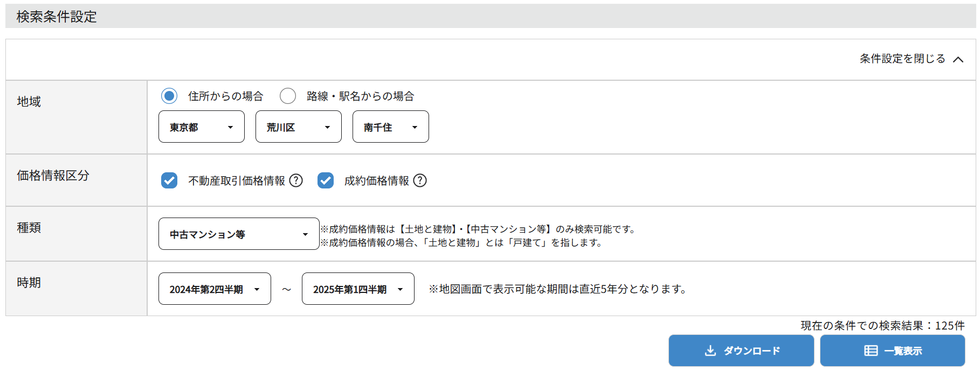The image size is (980, 371).
Task: Click the 一覧表示 button text
Action: [903, 351]
